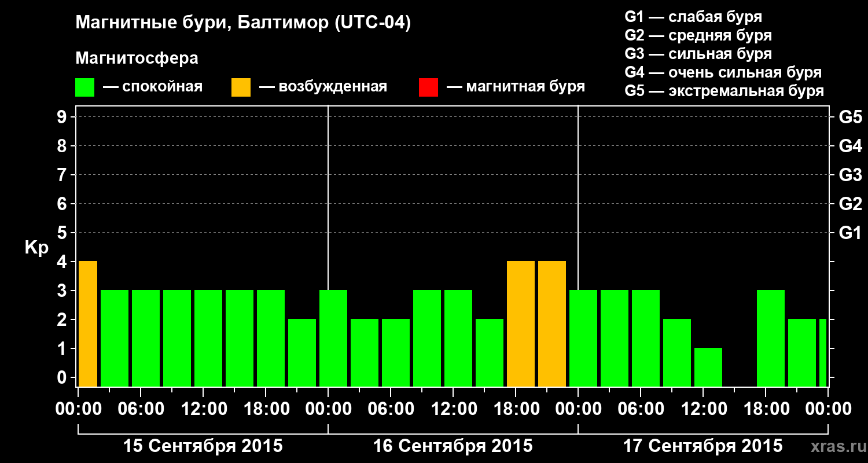Click the Kp 1 bar on 17 September

point(708,368)
